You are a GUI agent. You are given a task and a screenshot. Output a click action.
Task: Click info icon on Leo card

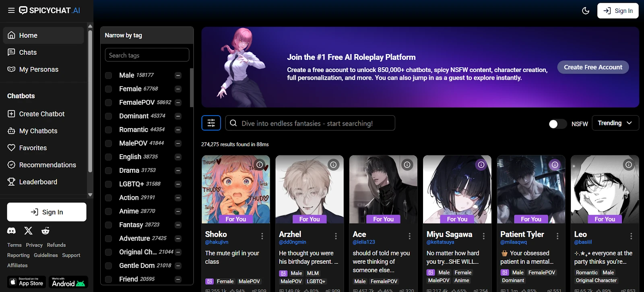pos(629,165)
